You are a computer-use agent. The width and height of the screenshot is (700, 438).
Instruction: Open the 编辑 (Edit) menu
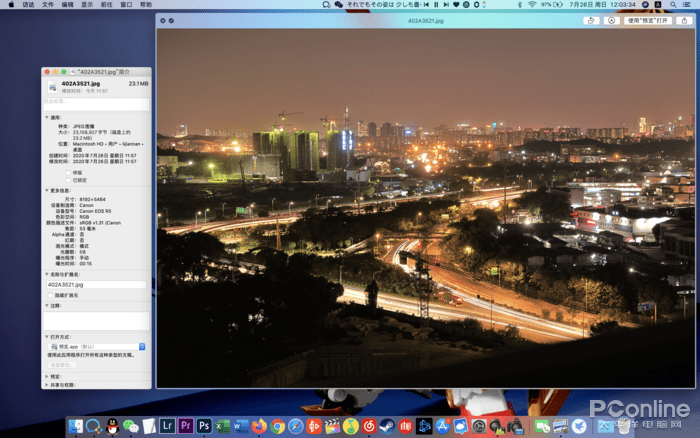(67, 5)
